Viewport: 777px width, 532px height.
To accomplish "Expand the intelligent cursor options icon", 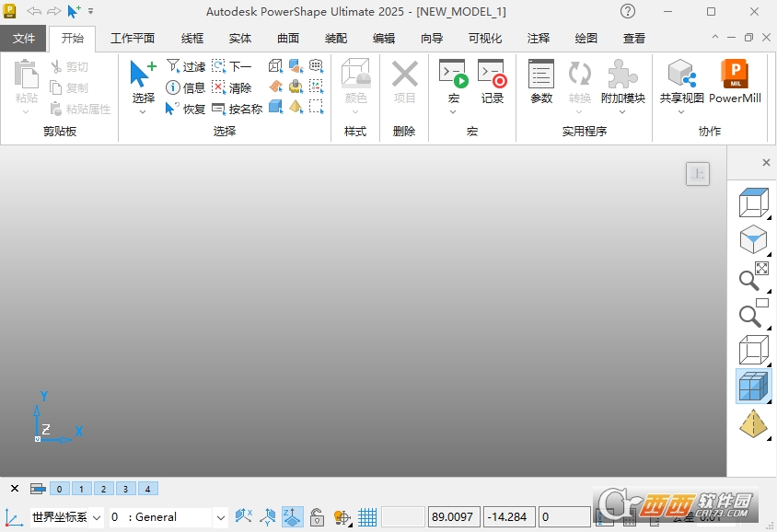I will click(342, 517).
